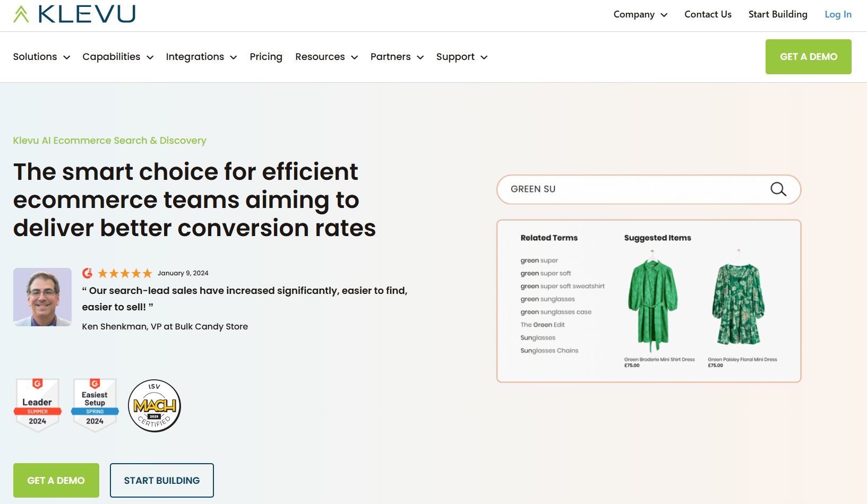Expand the Support menu
The image size is (867, 504).
462,57
